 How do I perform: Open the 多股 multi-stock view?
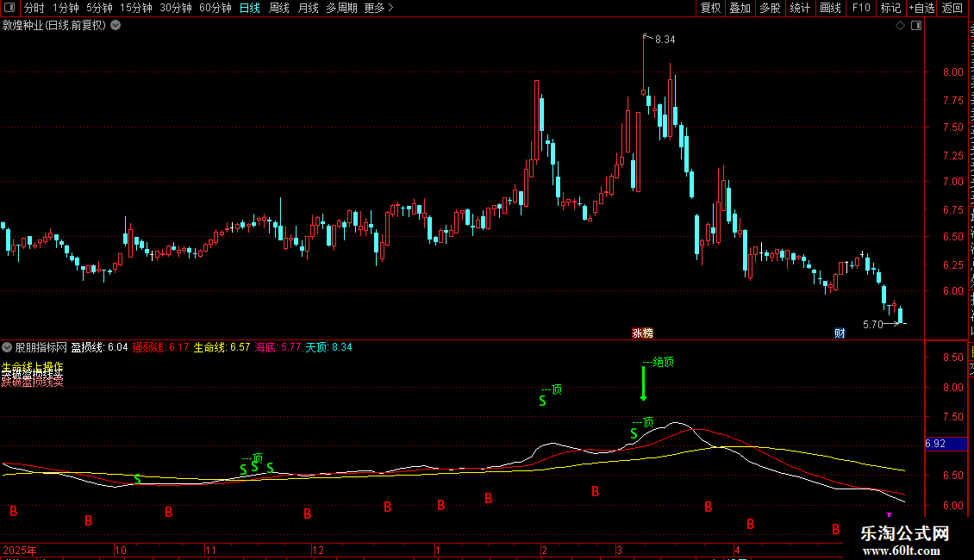(x=770, y=8)
